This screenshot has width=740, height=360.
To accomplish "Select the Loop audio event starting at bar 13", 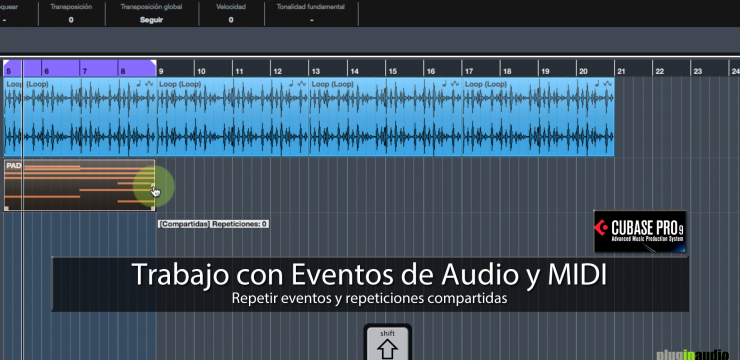I will click(x=386, y=117).
